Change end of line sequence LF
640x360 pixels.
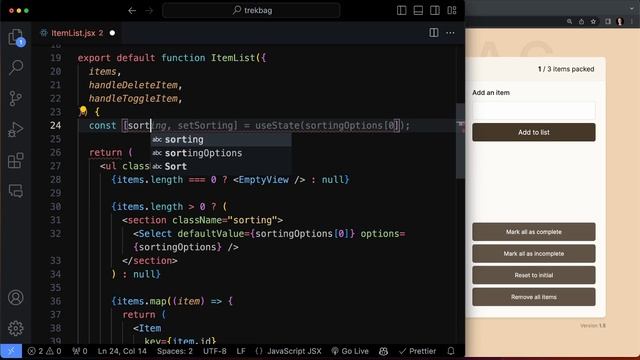(x=241, y=351)
